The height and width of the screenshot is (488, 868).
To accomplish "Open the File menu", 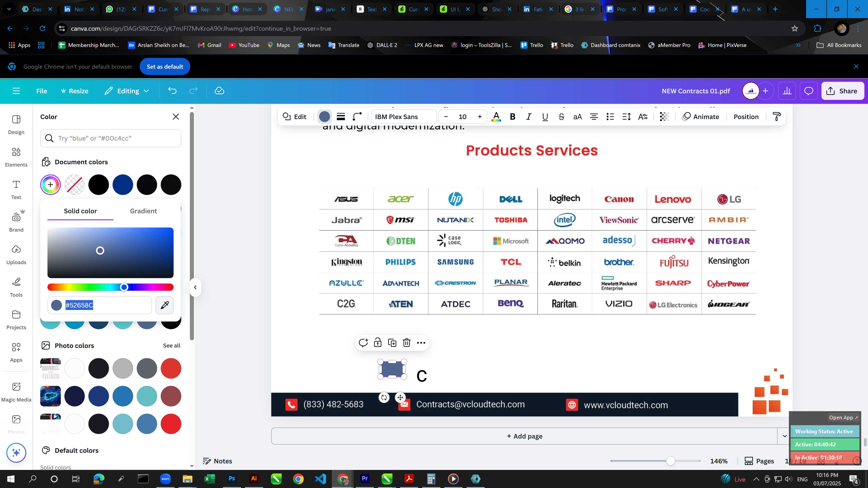I will point(41,91).
